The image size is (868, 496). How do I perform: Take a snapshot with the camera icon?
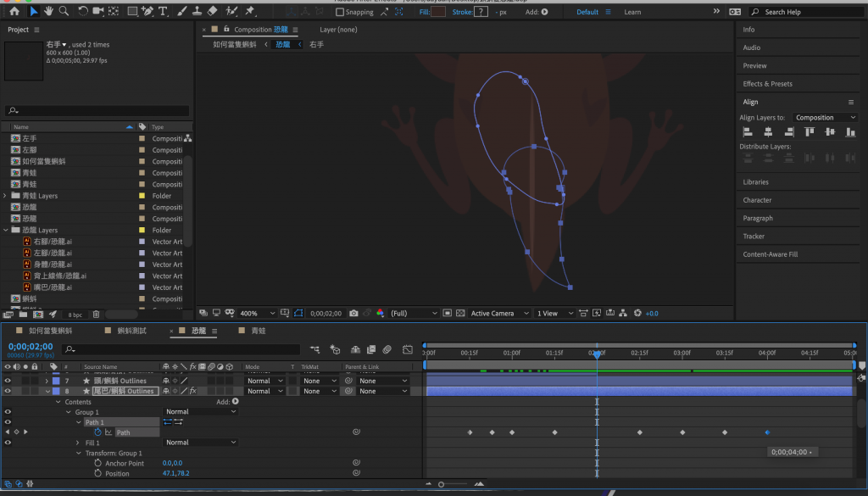353,314
